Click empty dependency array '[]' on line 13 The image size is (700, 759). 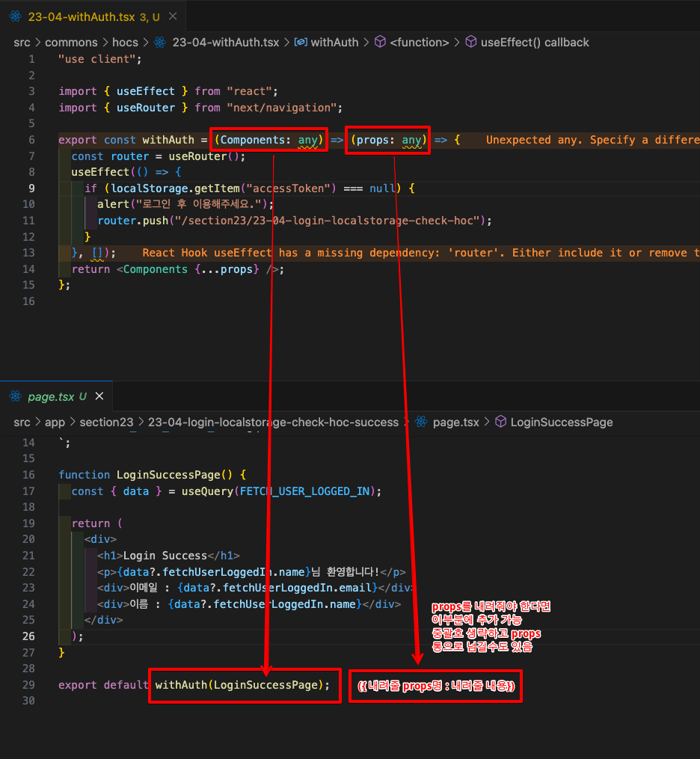point(97,253)
